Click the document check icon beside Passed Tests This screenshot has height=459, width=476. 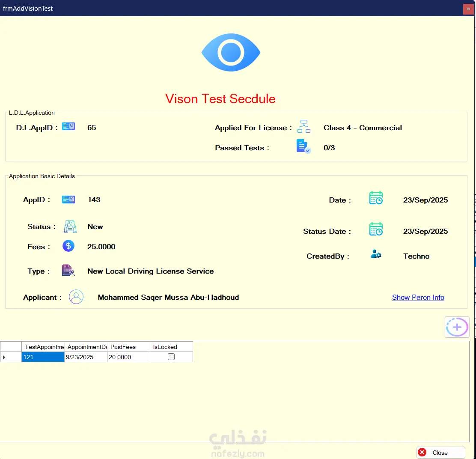303,146
